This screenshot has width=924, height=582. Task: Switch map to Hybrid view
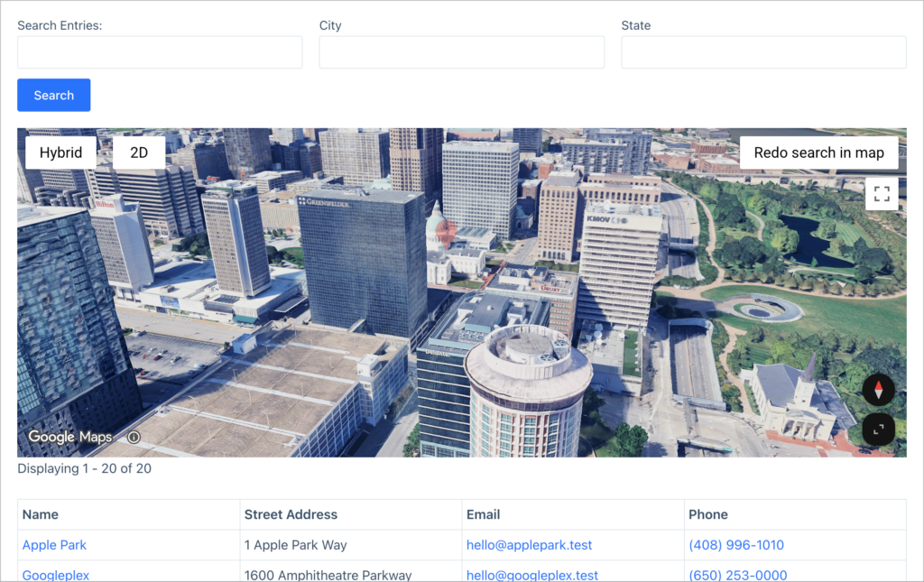pyautogui.click(x=60, y=152)
